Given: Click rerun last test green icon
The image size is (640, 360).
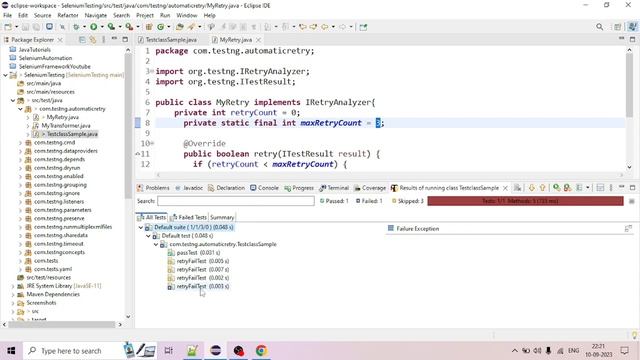Looking at the screenshot, I should [x=556, y=188].
